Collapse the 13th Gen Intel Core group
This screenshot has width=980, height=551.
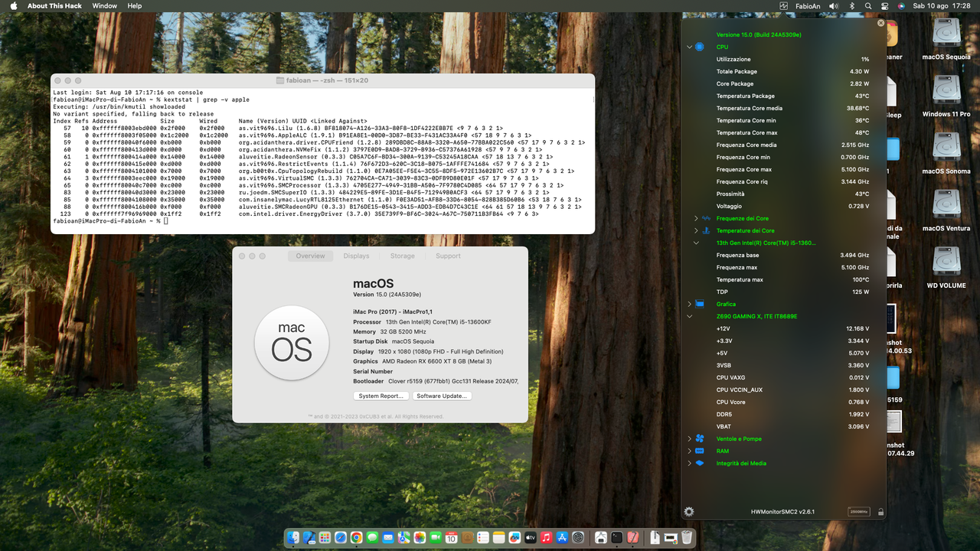tap(696, 243)
